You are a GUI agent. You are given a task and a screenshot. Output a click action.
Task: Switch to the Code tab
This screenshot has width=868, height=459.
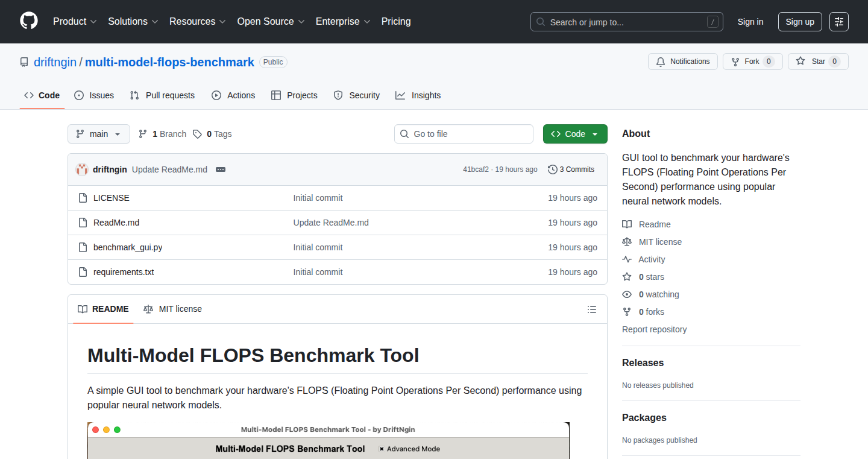point(42,95)
